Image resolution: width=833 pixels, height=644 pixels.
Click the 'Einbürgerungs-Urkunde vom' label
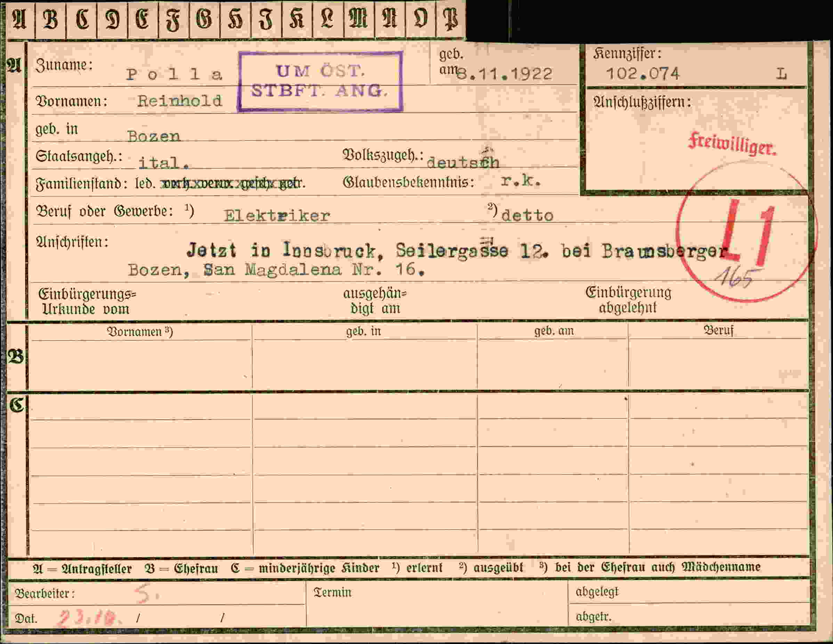(87, 301)
